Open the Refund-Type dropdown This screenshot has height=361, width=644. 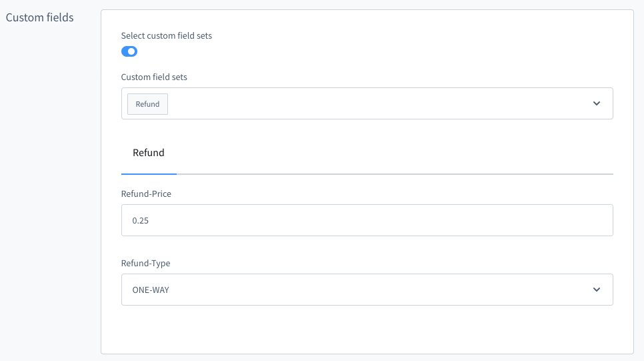[x=367, y=290]
